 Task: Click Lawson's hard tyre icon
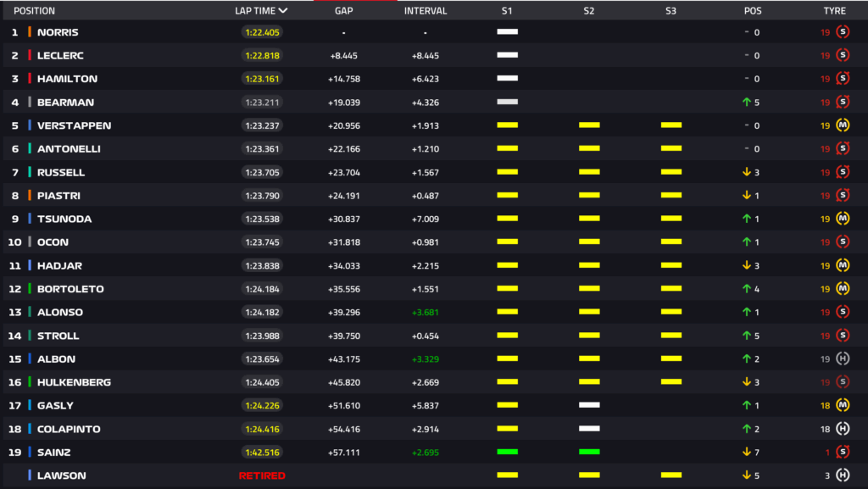coord(843,475)
